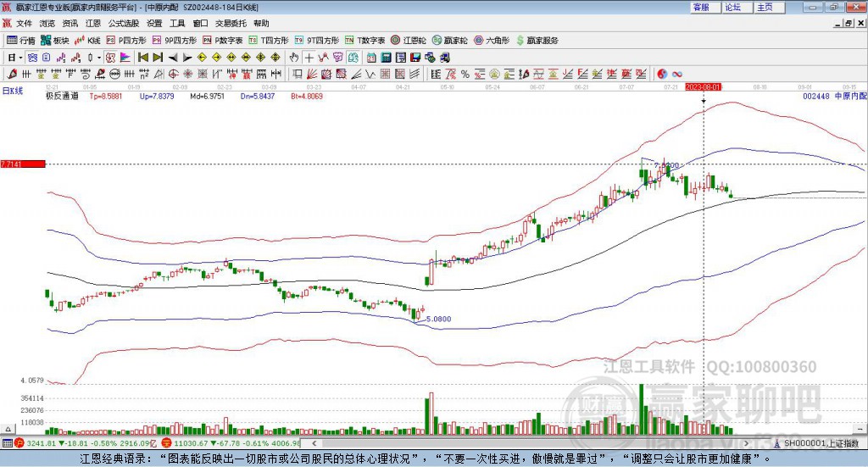Viewport: 868px width, 467px height.
Task: Click the 2023-08-01 date marker
Action: 703,86
